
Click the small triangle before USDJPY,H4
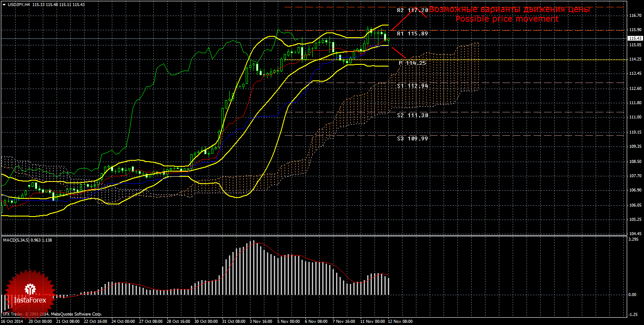(4, 4)
